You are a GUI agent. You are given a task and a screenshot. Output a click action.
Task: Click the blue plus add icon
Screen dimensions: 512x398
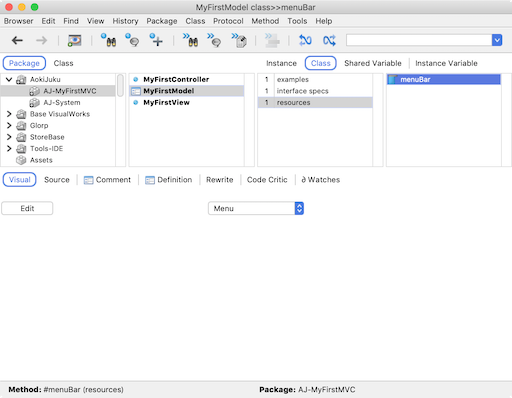click(x=156, y=40)
